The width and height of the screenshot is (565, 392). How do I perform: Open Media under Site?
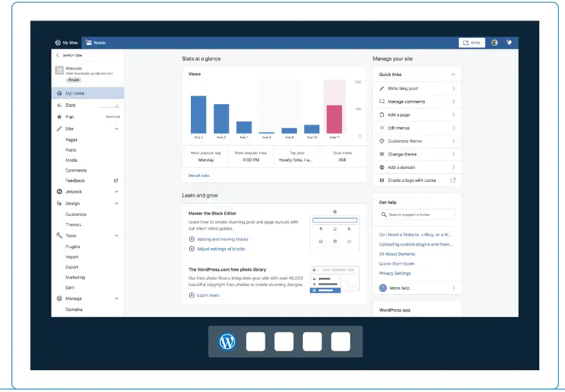(71, 160)
